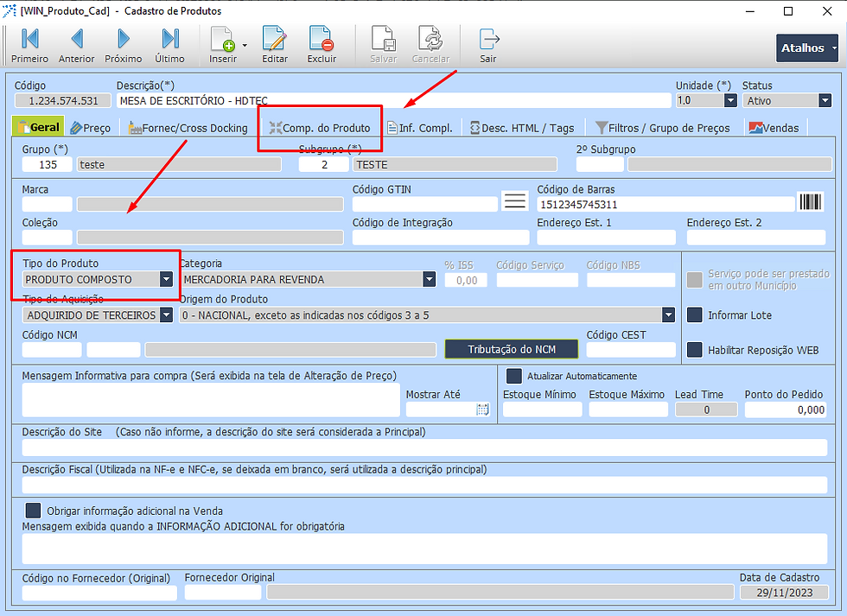Click the Código de Integração field
The image size is (847, 616).
tap(441, 237)
